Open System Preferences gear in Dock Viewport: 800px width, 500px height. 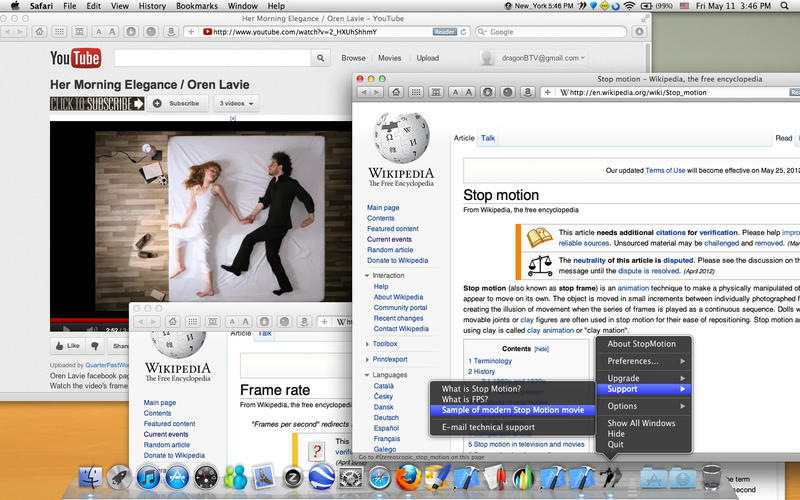tap(351, 478)
